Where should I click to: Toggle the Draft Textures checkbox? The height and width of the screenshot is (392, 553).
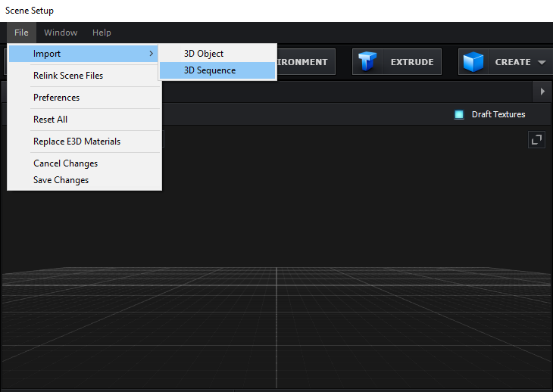(459, 114)
